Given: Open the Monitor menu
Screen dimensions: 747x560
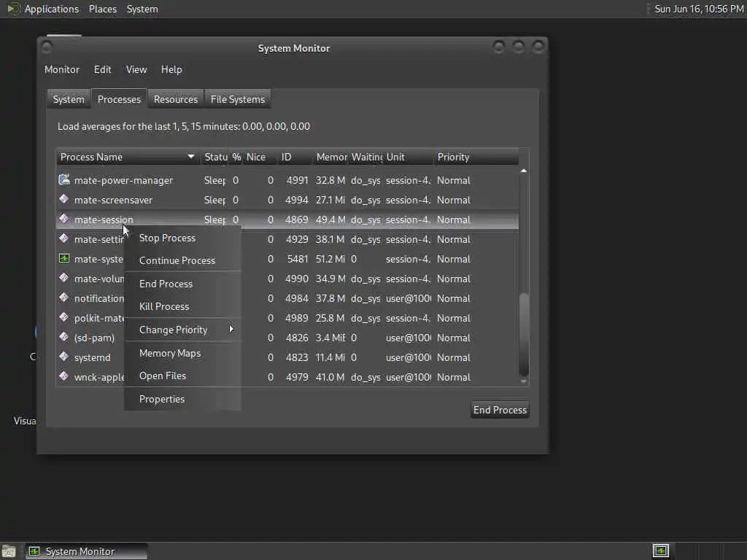Looking at the screenshot, I should click(x=62, y=69).
